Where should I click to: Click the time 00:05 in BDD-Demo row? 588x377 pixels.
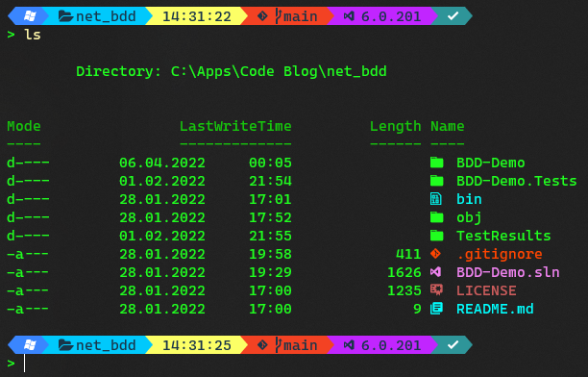coord(270,163)
